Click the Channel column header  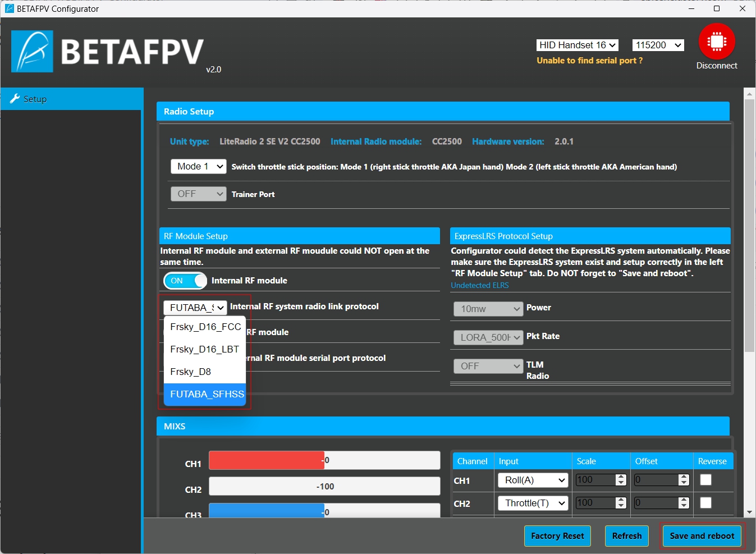click(x=472, y=461)
